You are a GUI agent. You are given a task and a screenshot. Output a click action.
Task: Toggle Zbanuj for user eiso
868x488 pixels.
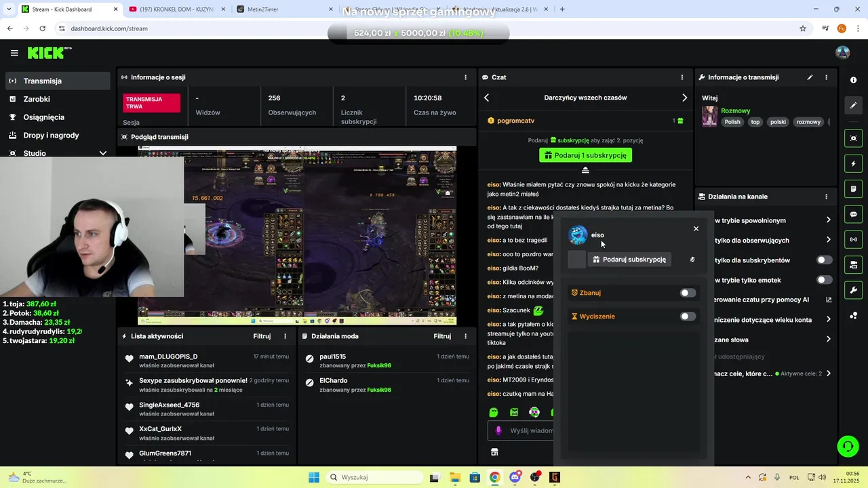click(x=688, y=293)
